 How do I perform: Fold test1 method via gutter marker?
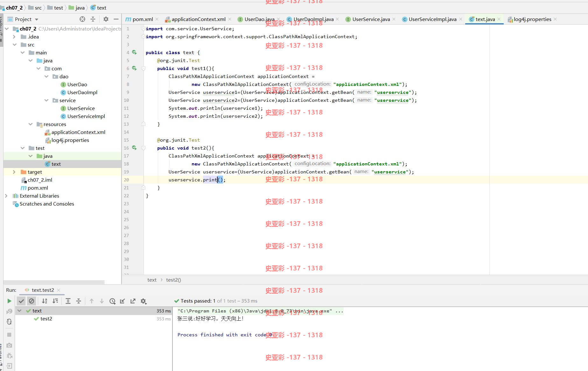tap(143, 68)
